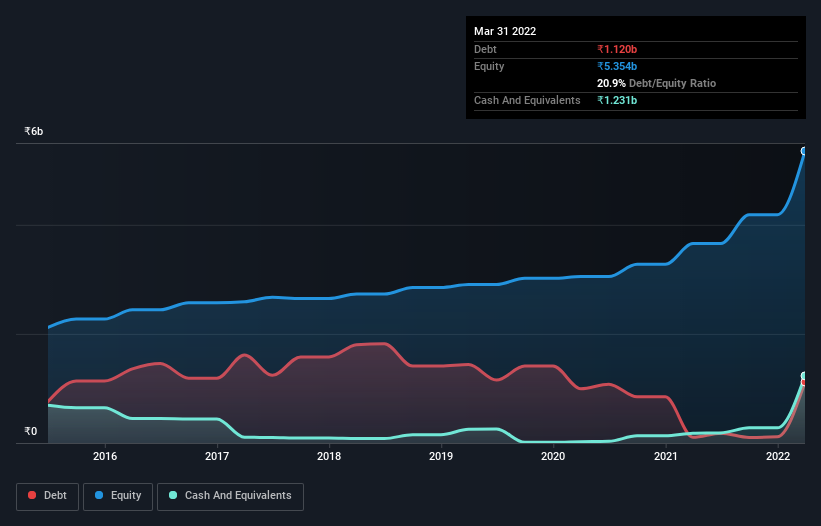Click the 2016 x-axis label
821x526 pixels.
click(x=105, y=456)
